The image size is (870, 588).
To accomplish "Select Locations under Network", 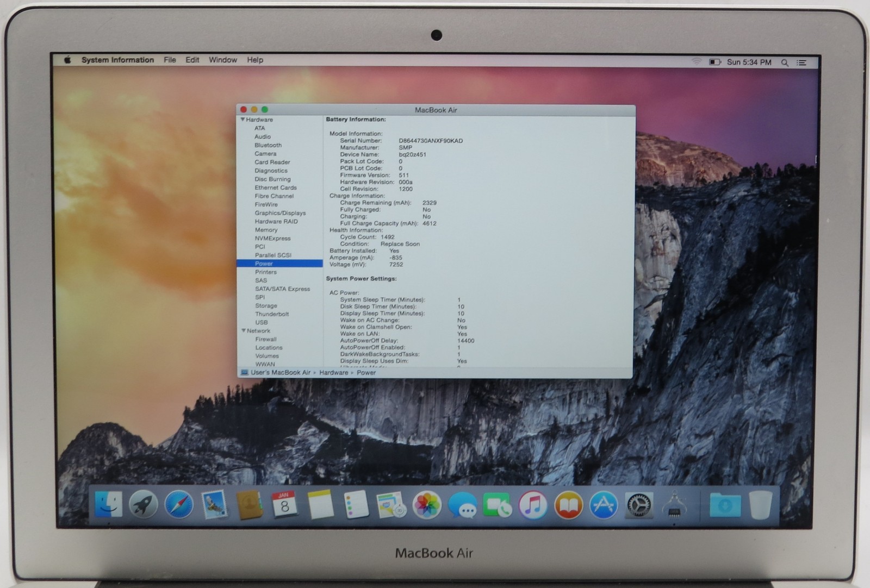I will coord(269,348).
